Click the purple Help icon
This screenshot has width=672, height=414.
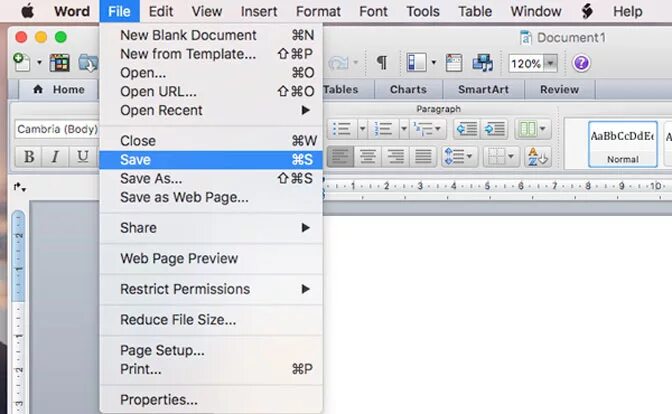click(x=581, y=63)
